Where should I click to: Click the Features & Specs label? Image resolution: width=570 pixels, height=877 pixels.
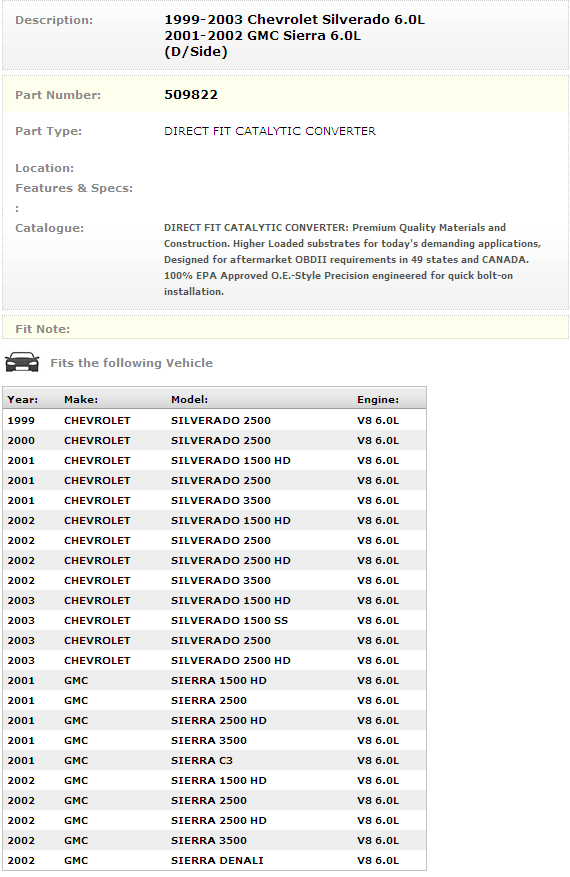[x=74, y=188]
